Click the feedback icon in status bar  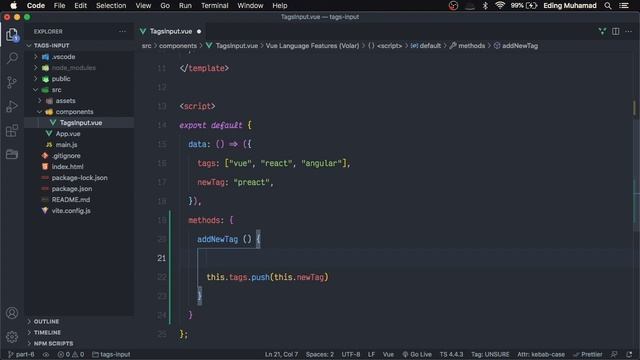[x=614, y=354]
